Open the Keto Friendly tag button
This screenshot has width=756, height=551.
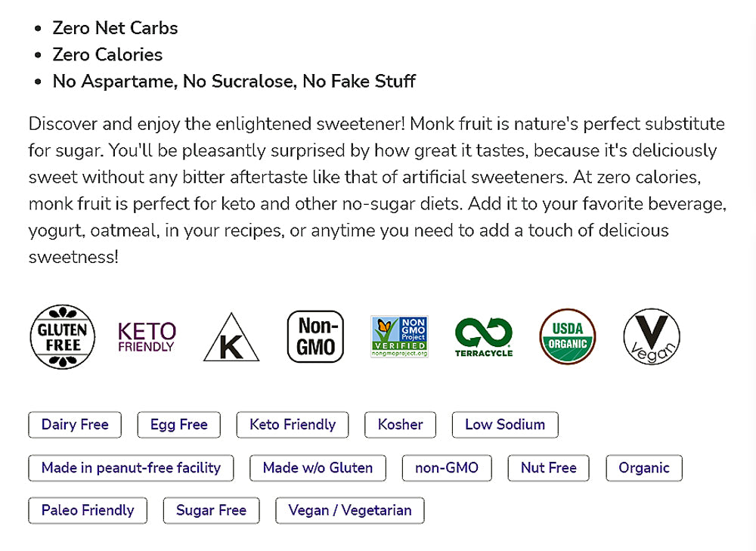click(293, 425)
